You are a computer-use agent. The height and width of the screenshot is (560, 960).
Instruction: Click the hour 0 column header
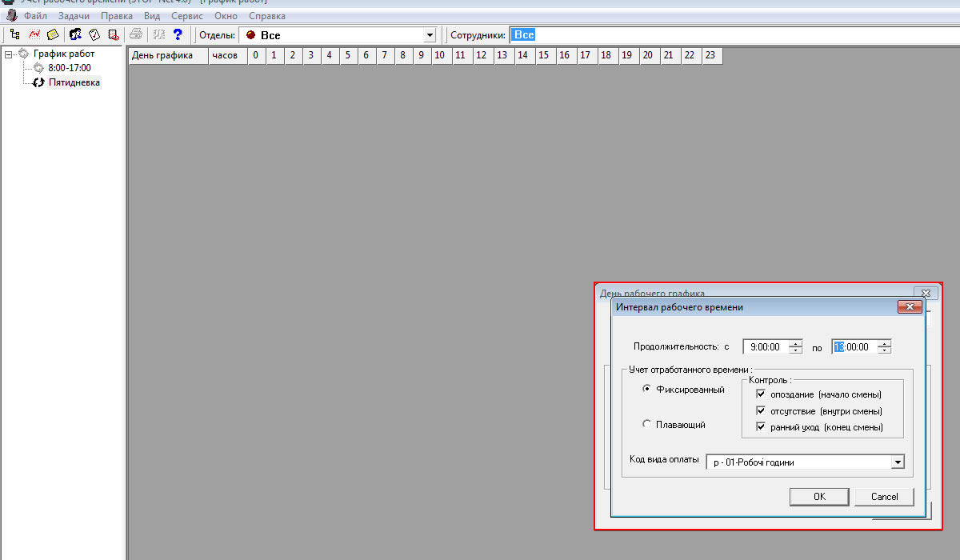pos(255,55)
